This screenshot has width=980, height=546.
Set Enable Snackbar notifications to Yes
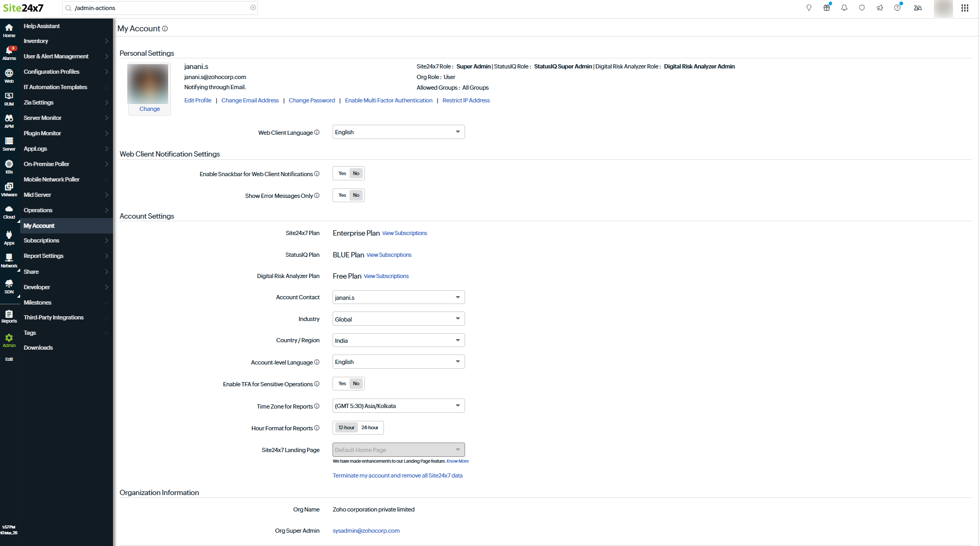click(342, 174)
